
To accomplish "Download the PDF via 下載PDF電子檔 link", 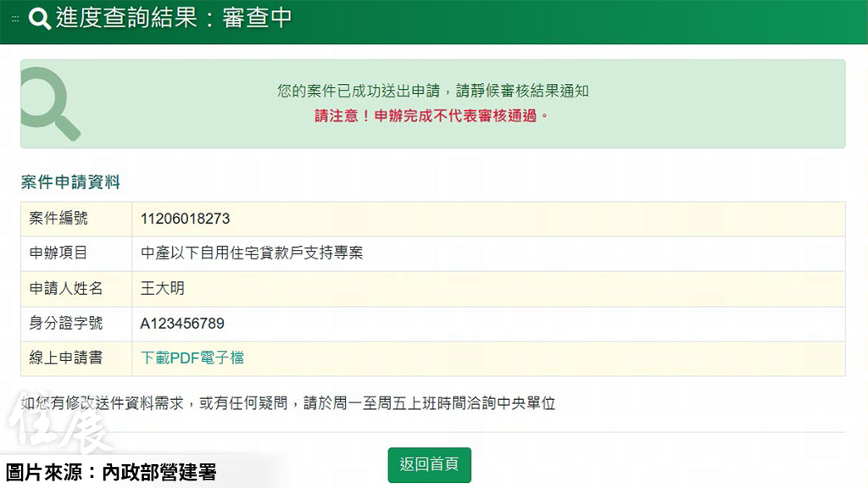I will (x=192, y=358).
